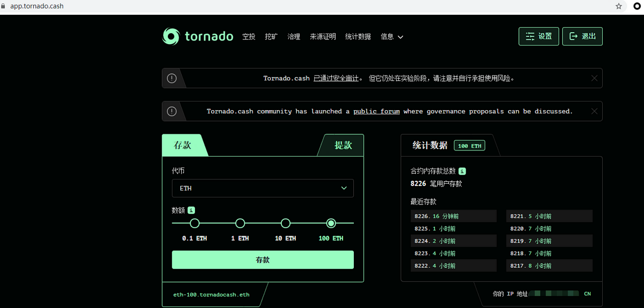Click info icon next to 数额
Viewport: 644px width, 308px height.
click(192, 210)
